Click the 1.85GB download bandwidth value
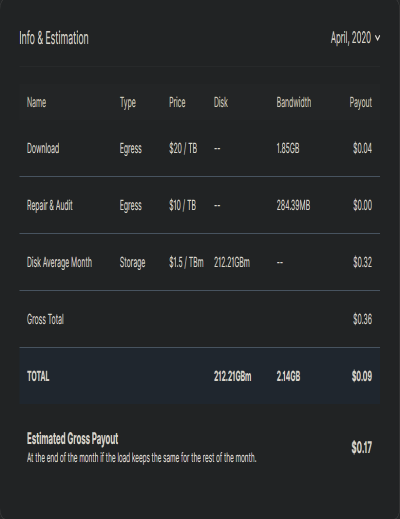 (x=288, y=148)
